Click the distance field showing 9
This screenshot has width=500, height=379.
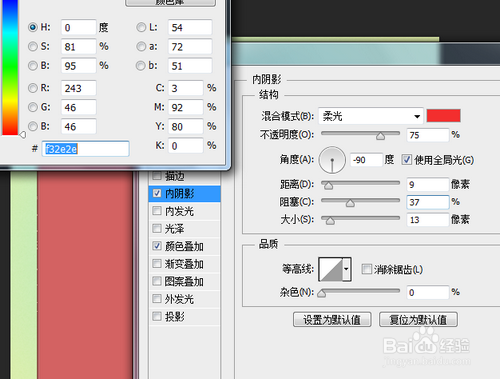coord(428,184)
